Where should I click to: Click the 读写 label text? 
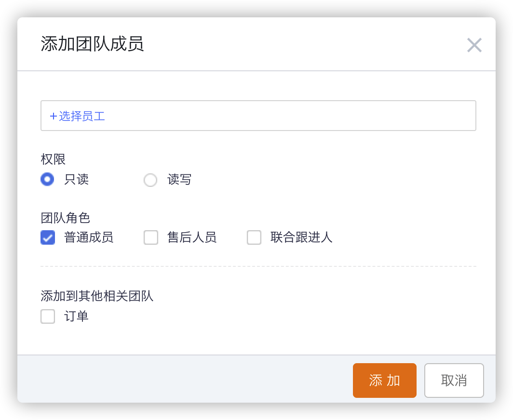point(179,180)
